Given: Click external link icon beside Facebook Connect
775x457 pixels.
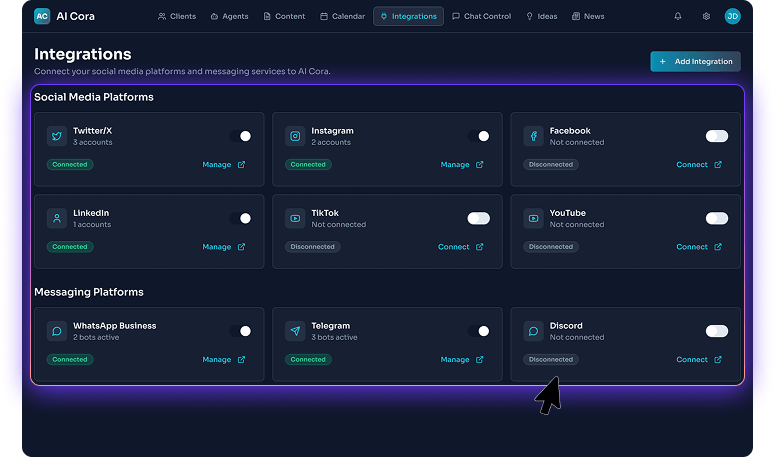Looking at the screenshot, I should click(x=718, y=165).
